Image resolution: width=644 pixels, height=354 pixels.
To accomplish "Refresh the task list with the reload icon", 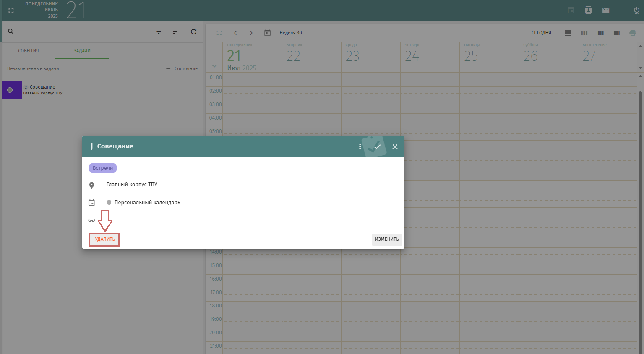I will tap(194, 31).
